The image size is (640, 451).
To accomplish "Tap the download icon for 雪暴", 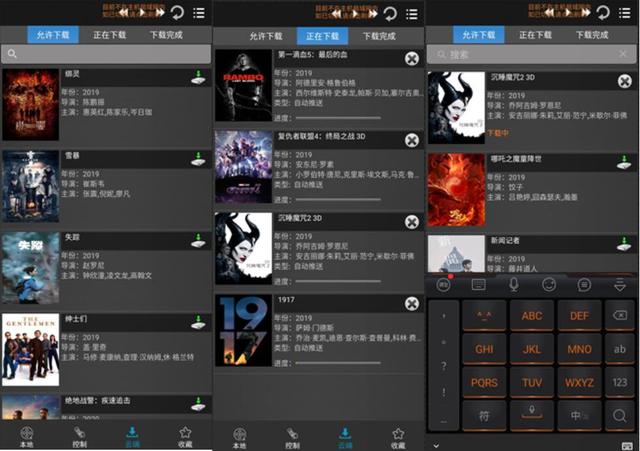I will pos(198,159).
